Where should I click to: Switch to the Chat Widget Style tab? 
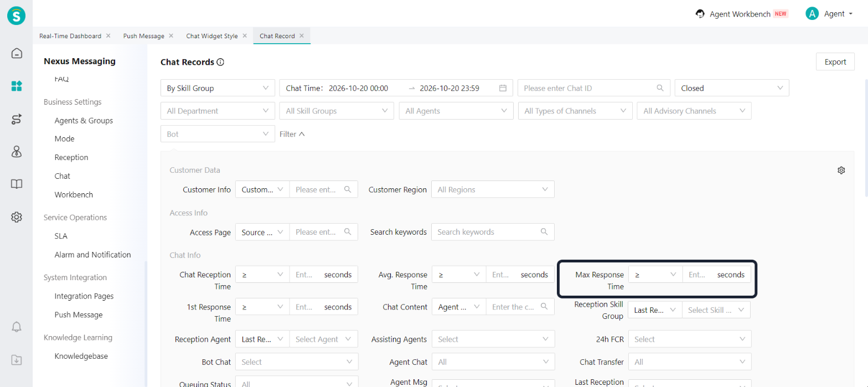(x=212, y=35)
